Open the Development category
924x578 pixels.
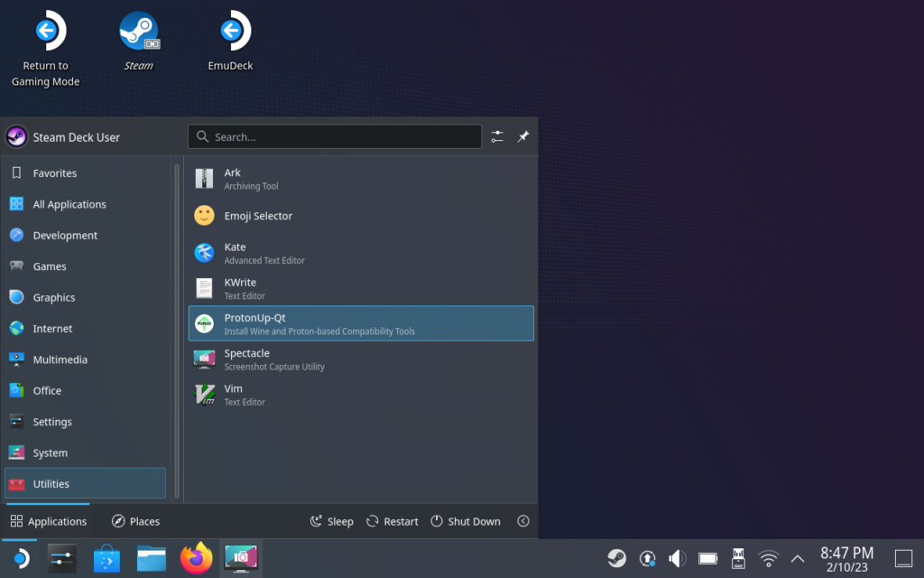click(86, 236)
